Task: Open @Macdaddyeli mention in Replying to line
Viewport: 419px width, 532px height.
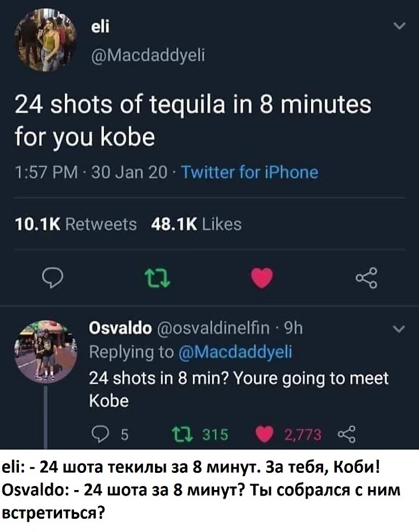Action: (236, 353)
